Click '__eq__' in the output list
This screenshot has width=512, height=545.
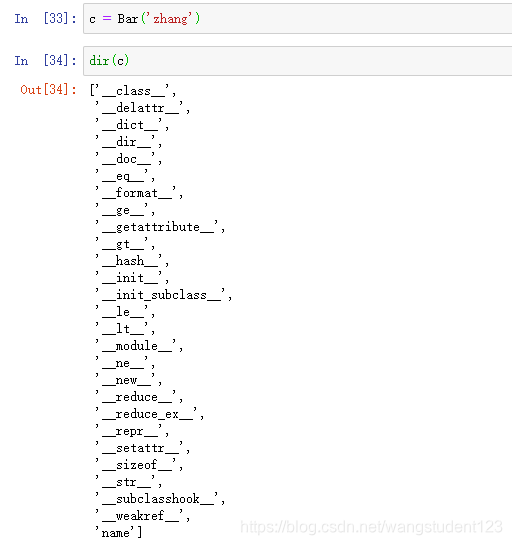[122, 176]
